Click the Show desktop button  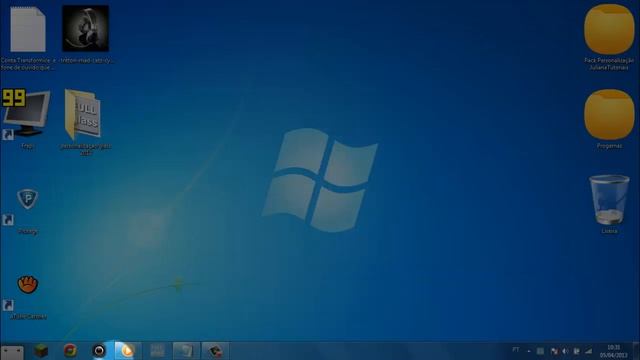pyautogui.click(x=636, y=351)
